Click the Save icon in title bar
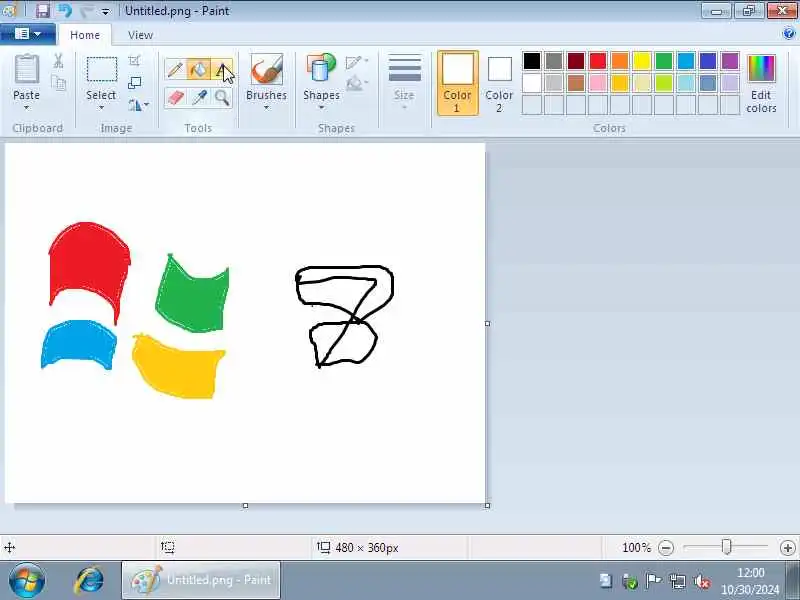 pos(42,11)
